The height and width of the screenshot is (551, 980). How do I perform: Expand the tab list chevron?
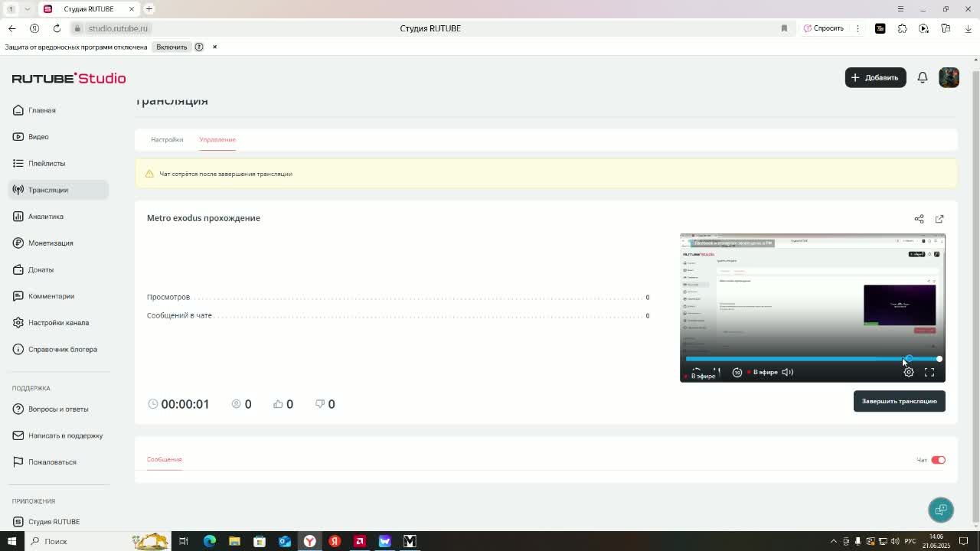coord(28,8)
